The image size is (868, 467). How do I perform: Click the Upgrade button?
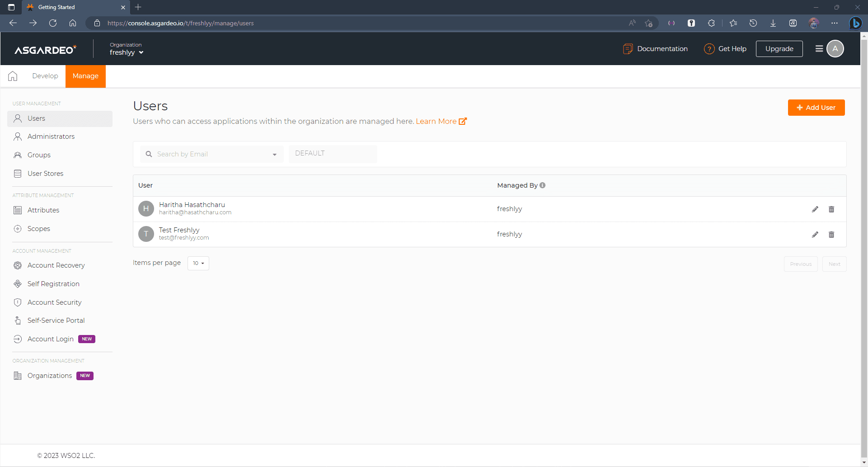pos(779,49)
